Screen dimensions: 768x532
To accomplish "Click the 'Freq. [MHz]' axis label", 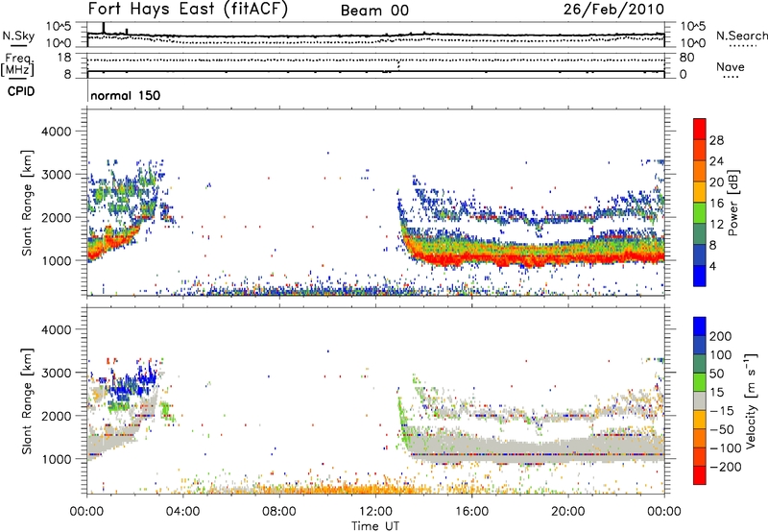I will (x=18, y=65).
